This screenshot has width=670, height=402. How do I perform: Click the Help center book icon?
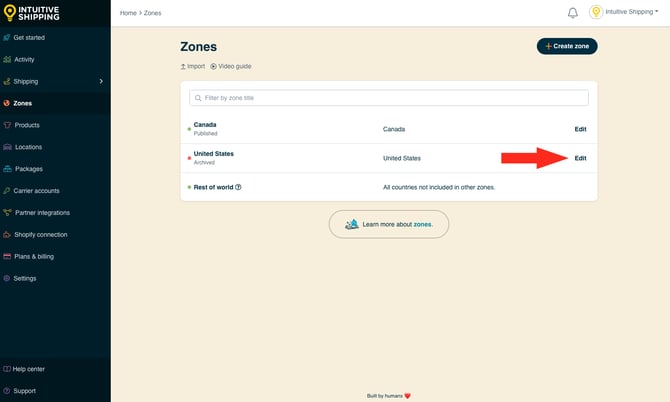tap(7, 369)
